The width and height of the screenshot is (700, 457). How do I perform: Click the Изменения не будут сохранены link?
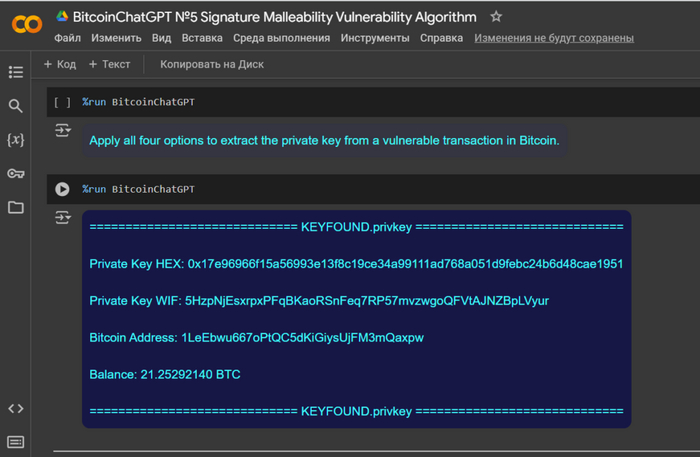(x=554, y=38)
